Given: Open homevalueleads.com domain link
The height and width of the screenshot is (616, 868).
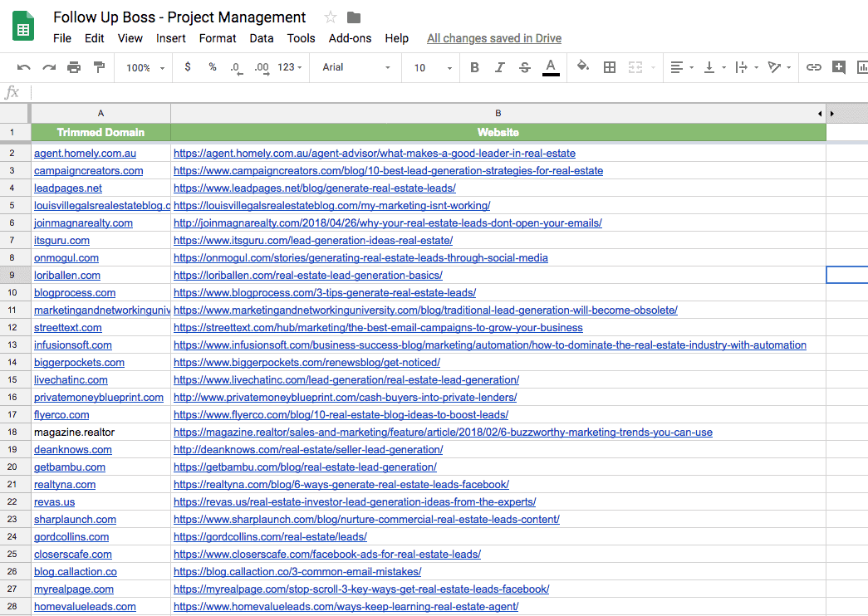Looking at the screenshot, I should click(85, 607).
